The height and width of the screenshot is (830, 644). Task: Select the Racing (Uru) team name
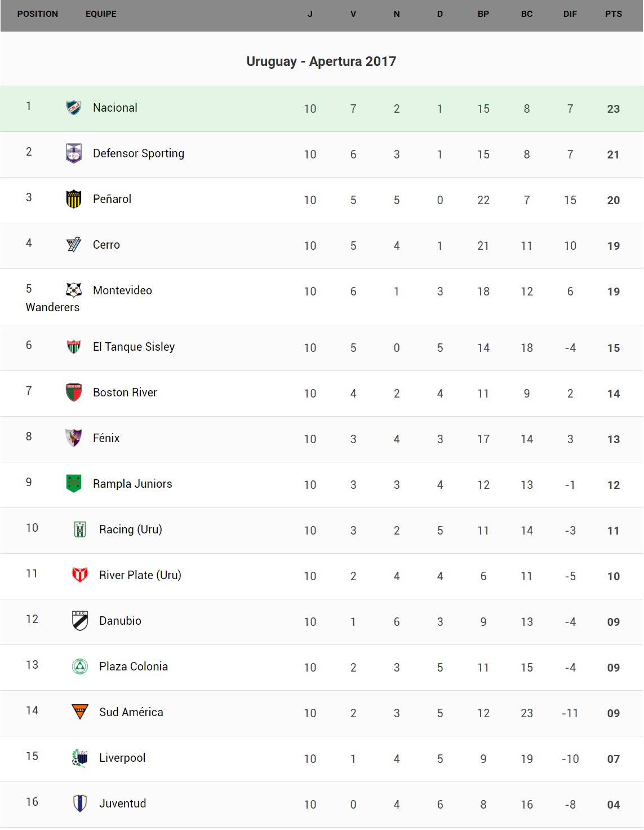coord(130,529)
